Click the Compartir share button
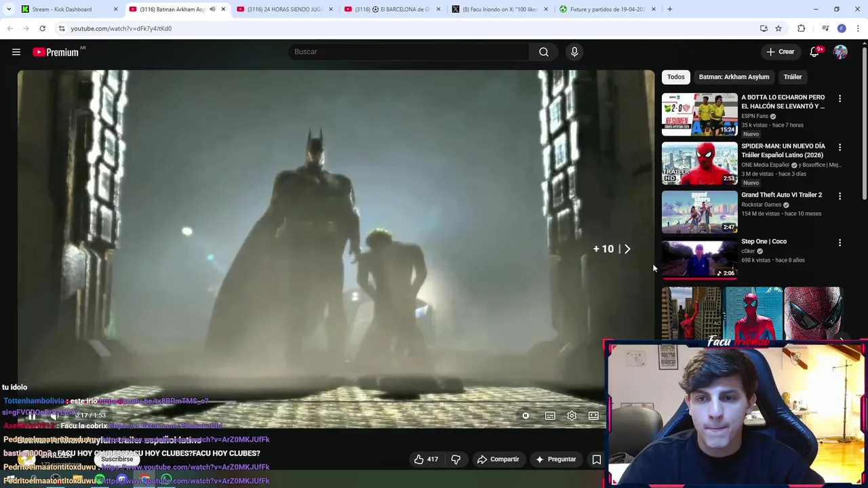This screenshot has height=488, width=868. point(498,460)
